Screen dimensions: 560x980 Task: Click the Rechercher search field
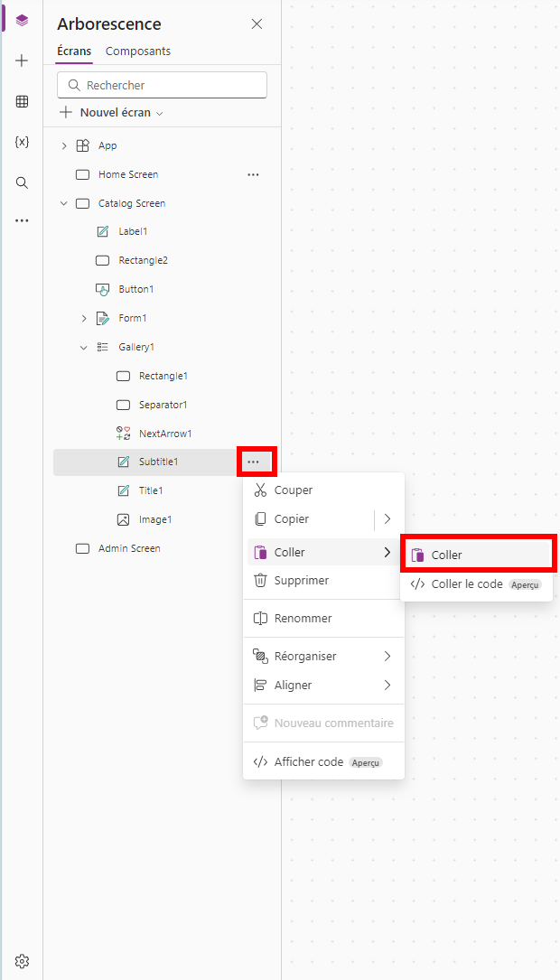click(162, 85)
